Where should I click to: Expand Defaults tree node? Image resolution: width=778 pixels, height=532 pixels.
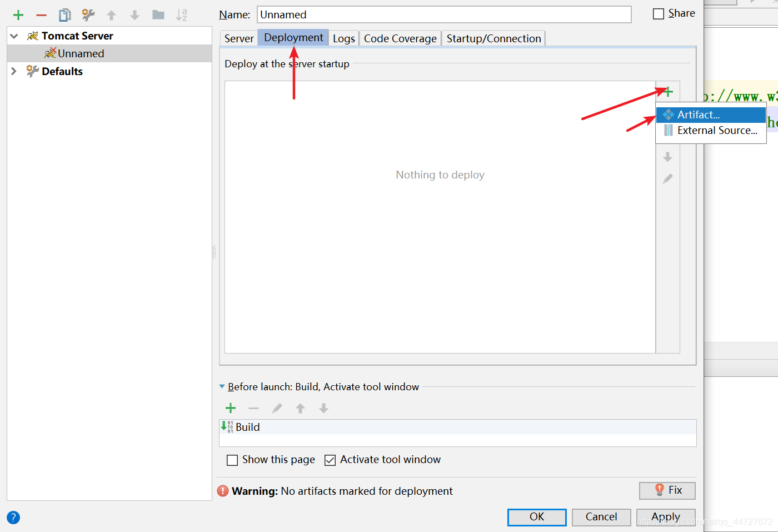click(x=14, y=71)
